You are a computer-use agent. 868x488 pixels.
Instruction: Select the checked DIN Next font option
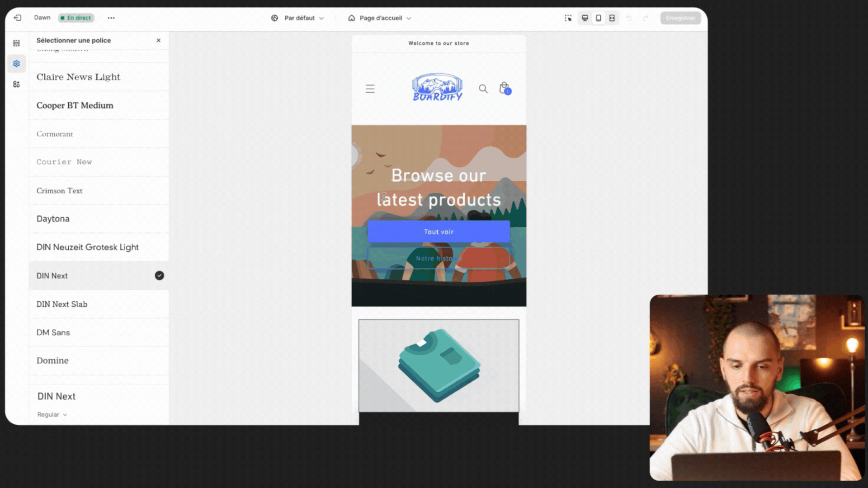[x=99, y=276]
